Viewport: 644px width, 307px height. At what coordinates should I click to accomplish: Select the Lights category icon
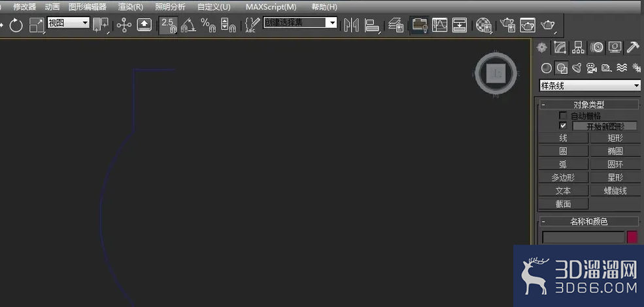click(577, 68)
